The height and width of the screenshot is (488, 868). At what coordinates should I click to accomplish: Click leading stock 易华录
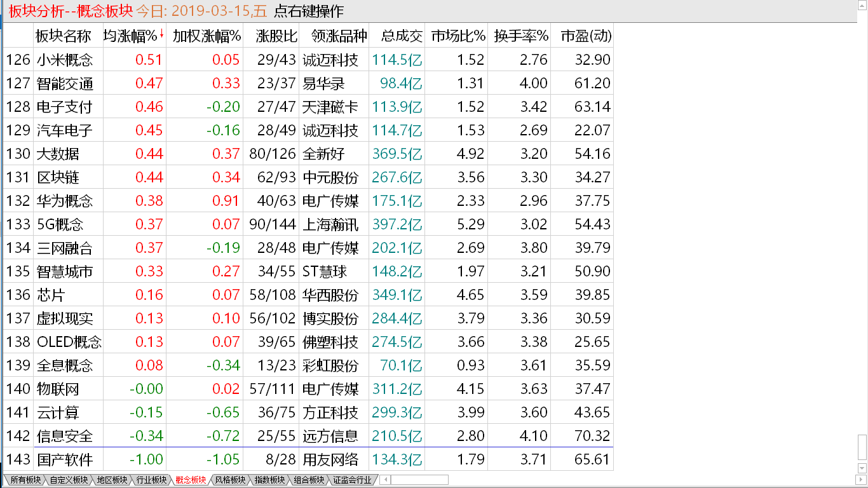coord(323,83)
